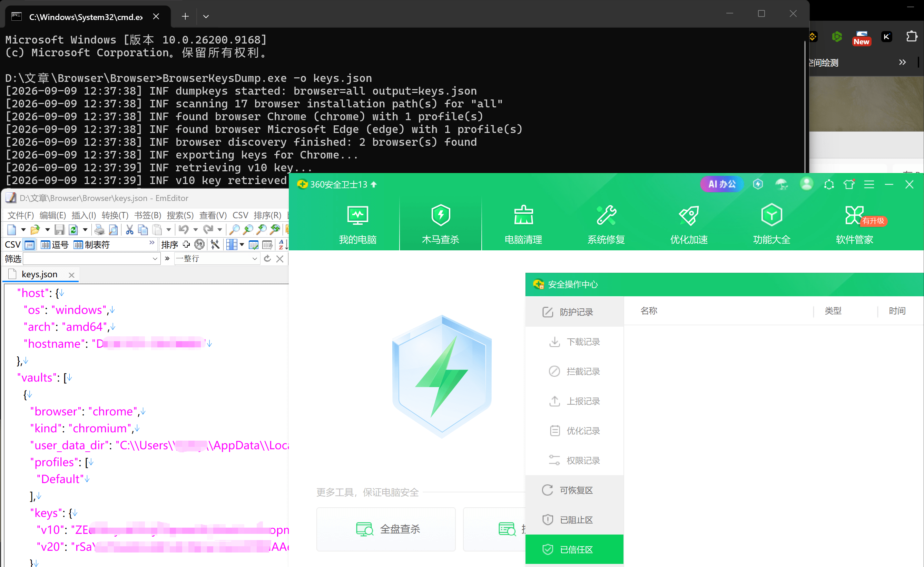Open 编辑(E) menu in EmEditor
Screen dimensions: 924x567
click(53, 215)
